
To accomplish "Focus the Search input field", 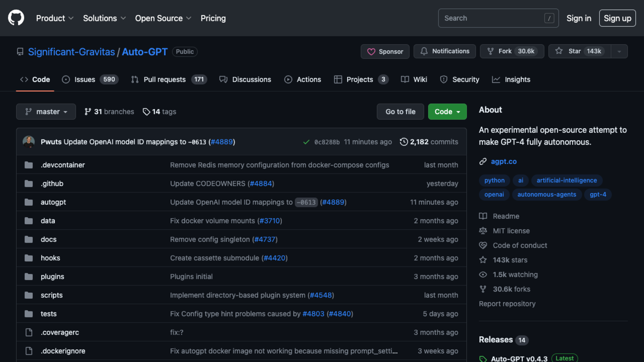I will (x=498, y=18).
